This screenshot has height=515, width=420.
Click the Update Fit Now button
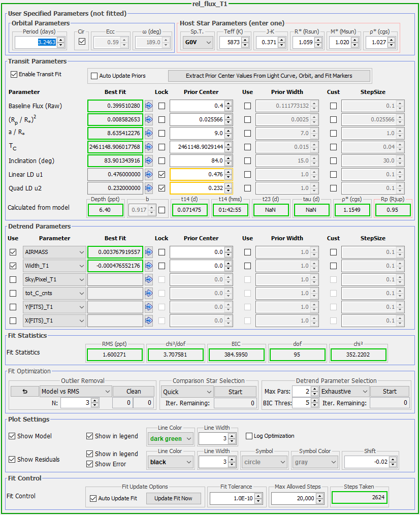[x=173, y=498]
